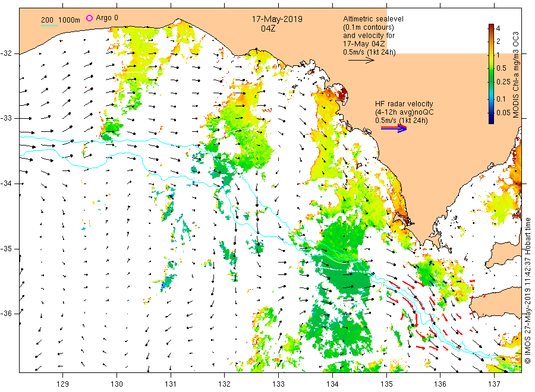This screenshot has height=392, width=535.
Task: Click the longitude axis label 137
Action: (x=494, y=384)
